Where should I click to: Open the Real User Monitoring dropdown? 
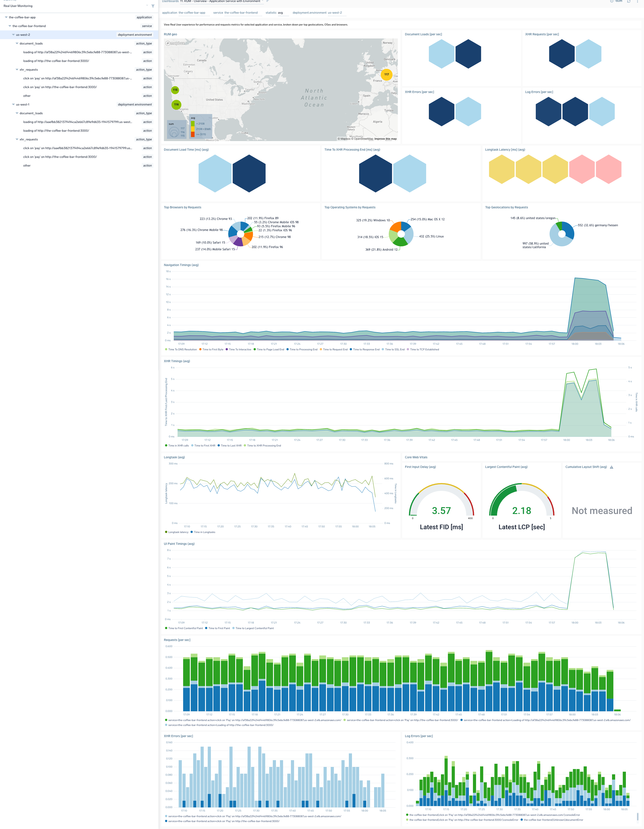click(147, 6)
